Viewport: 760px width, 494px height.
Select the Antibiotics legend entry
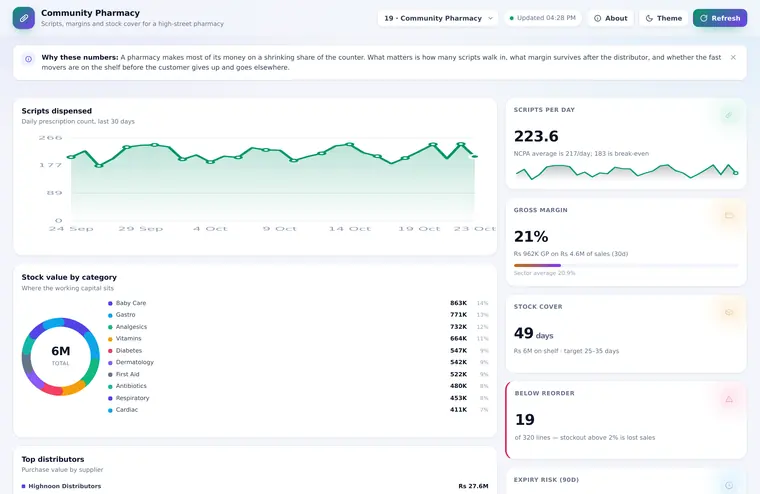click(298, 386)
